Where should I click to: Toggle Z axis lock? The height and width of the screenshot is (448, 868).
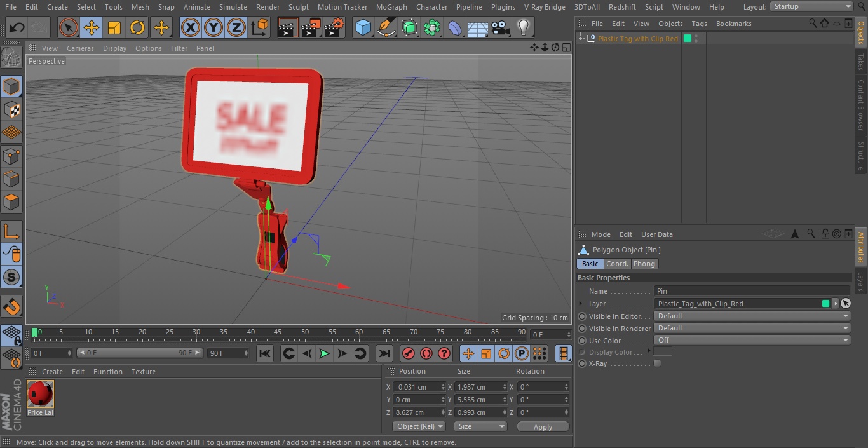point(236,27)
